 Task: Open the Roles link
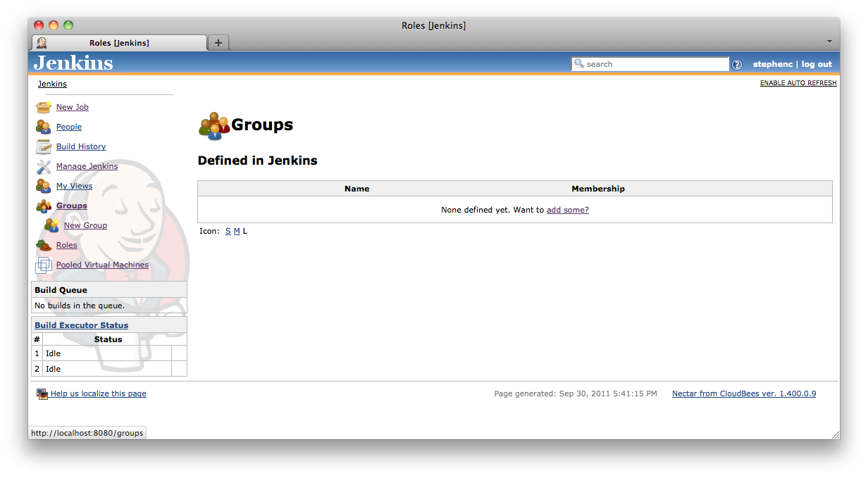(x=67, y=245)
